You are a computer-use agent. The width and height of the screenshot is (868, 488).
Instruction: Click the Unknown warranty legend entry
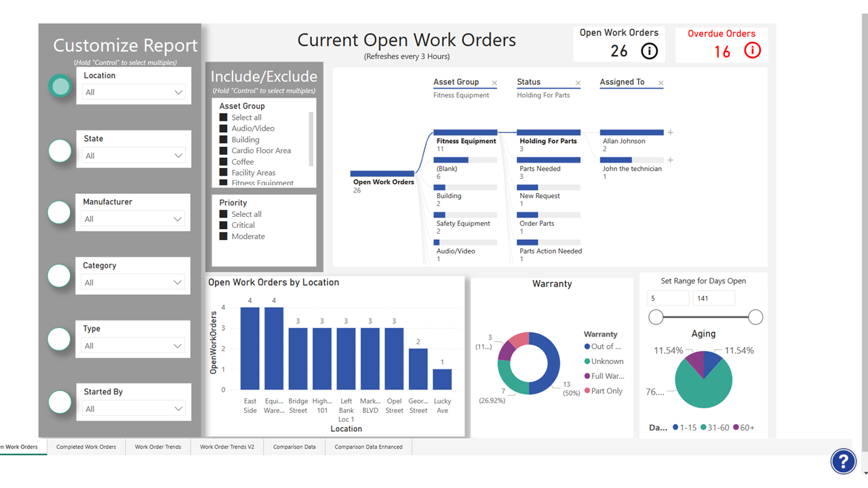click(x=604, y=361)
